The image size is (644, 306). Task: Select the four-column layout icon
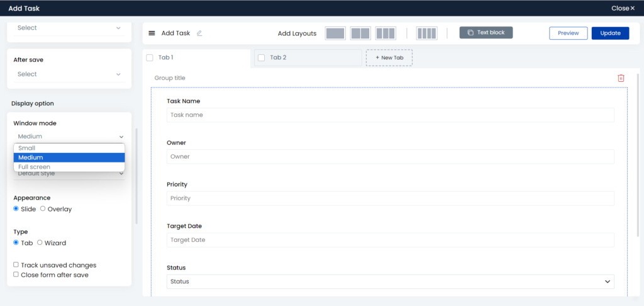426,33
